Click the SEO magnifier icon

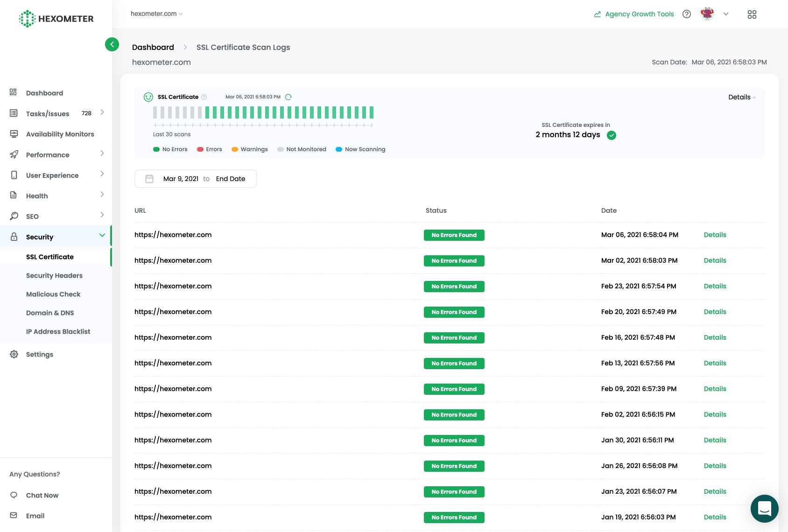[x=14, y=216]
